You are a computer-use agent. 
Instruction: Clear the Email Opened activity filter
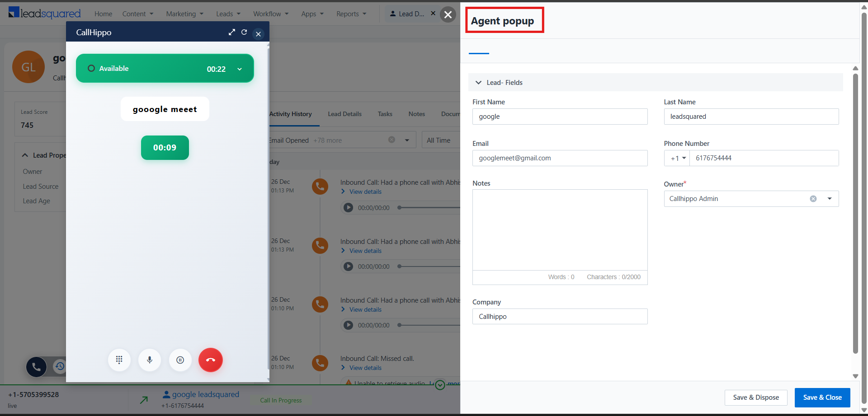point(392,140)
